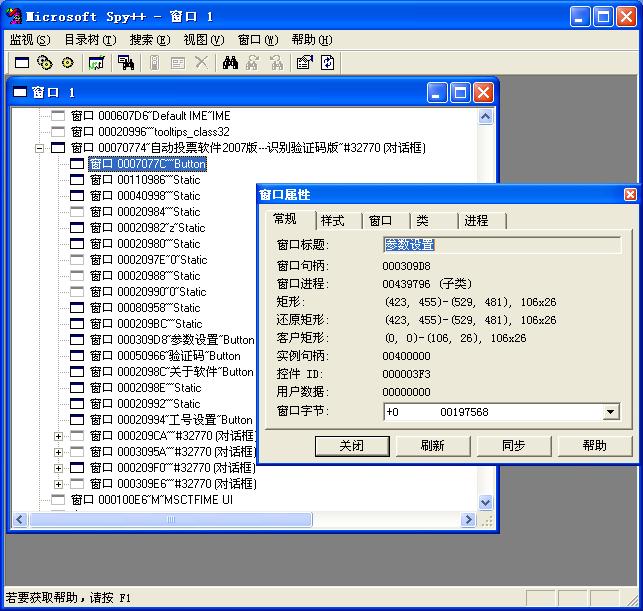This screenshot has width=643, height=611.
Task: Open the 窗口字节 dropdown arrow
Action: click(610, 412)
